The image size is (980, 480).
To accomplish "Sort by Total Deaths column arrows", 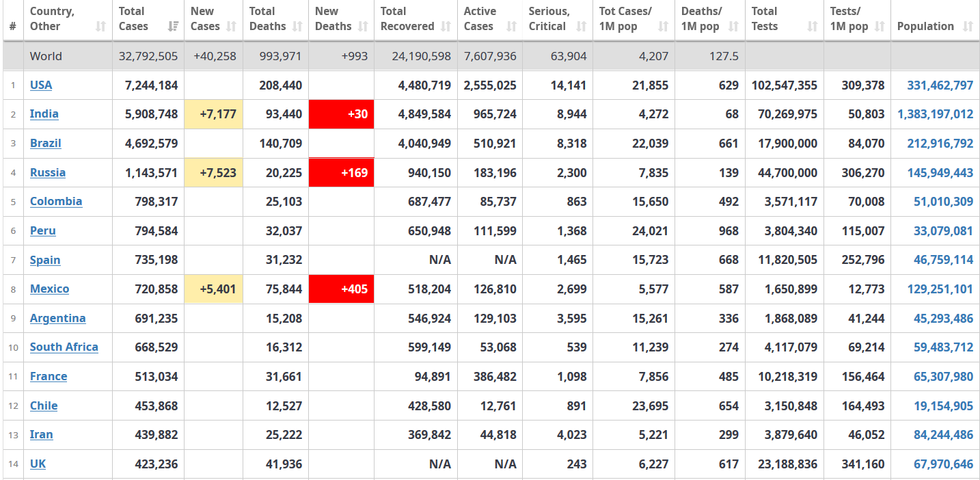I will [297, 27].
